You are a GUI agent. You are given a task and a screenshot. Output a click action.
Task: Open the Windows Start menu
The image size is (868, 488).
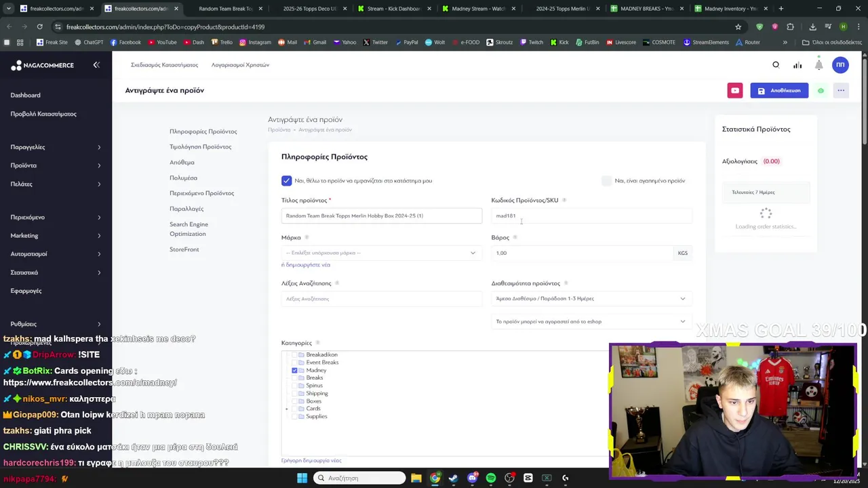302,478
